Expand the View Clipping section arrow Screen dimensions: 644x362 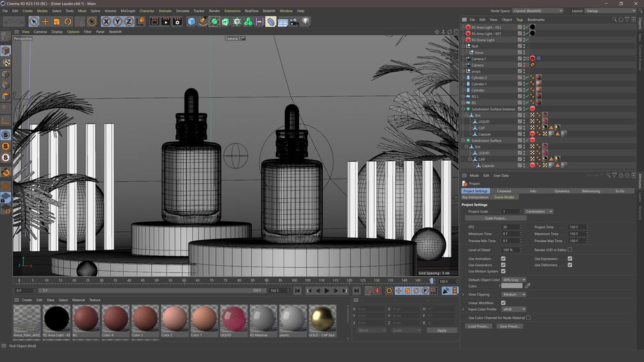464,295
